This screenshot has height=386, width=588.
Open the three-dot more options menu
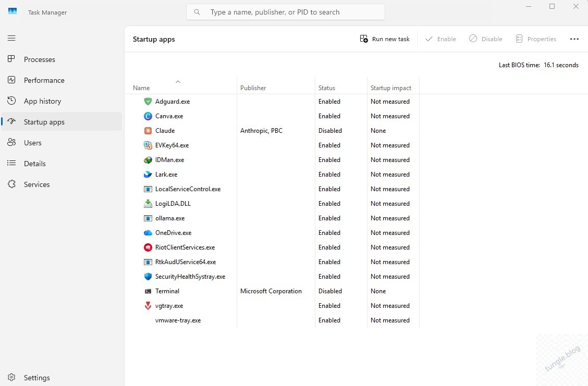coord(574,39)
